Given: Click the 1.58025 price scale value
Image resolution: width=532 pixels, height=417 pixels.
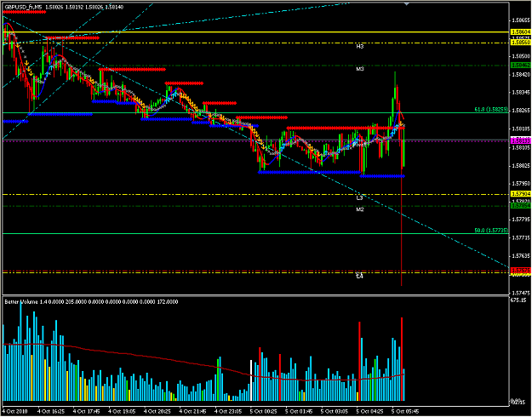Looking at the screenshot, I should (x=521, y=166).
